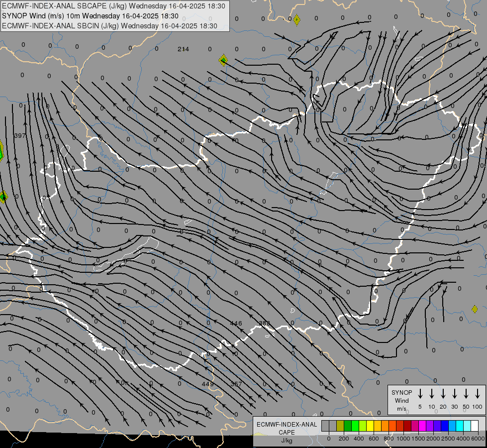Image resolution: width=487 pixels, height=448 pixels.
Task: Click the CAPE value 214
Action: pos(183,49)
